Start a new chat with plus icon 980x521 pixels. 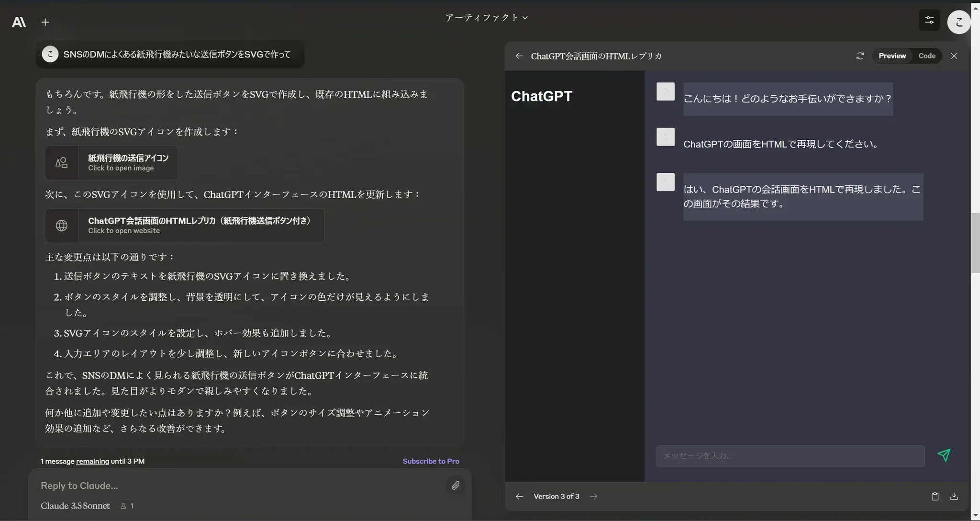pos(45,22)
